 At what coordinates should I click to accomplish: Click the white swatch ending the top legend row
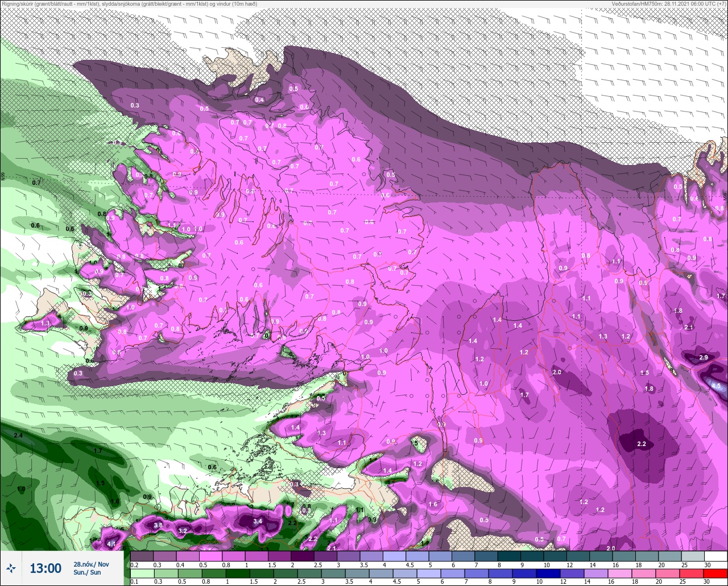(x=715, y=556)
